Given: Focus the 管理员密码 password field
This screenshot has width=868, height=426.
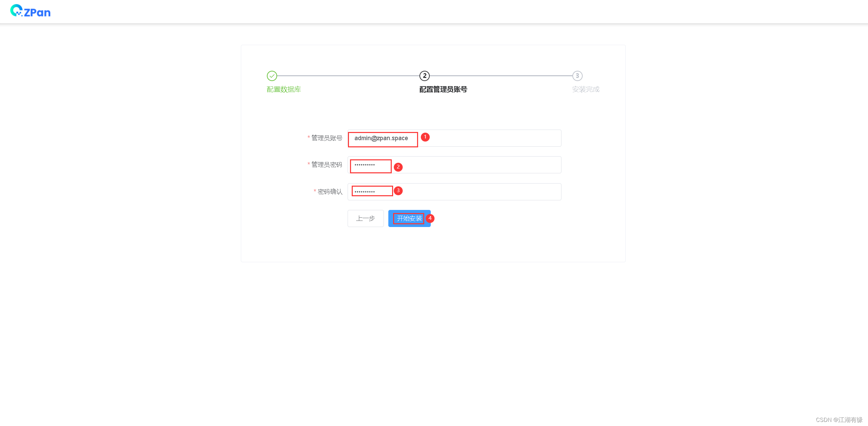Looking at the screenshot, I should 454,165.
